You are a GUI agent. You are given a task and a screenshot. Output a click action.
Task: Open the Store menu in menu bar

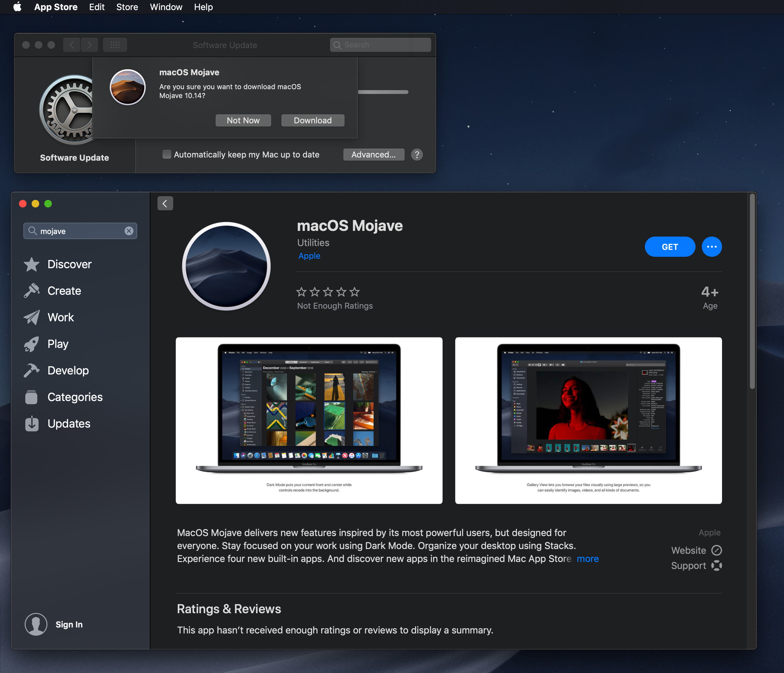tap(127, 7)
